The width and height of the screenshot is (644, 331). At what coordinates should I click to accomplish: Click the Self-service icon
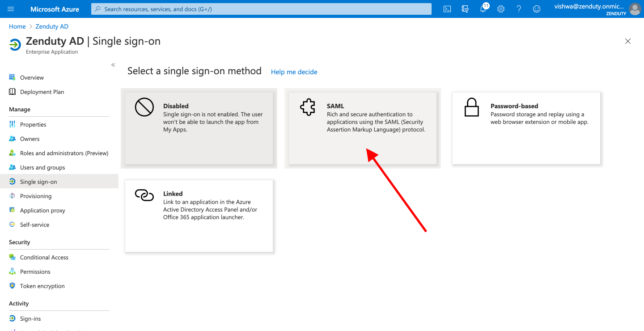(12, 225)
